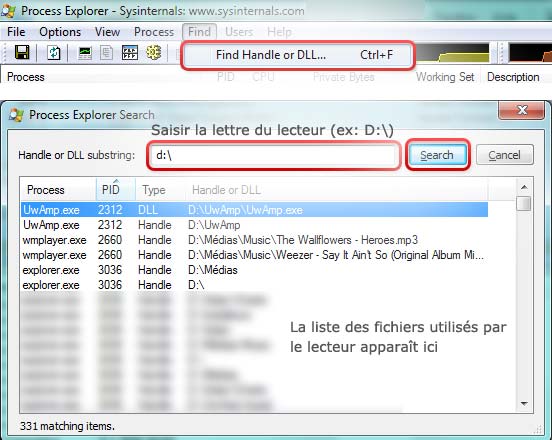552x440 pixels.
Task: Click the yellow CPU usage graph in toolbar
Action: pyautogui.click(x=452, y=53)
